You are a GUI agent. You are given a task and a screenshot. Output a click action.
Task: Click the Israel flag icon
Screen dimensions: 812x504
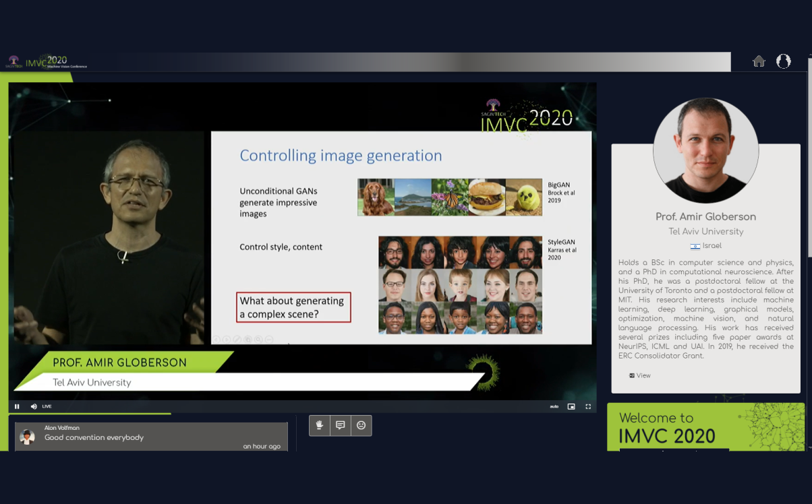tap(695, 247)
